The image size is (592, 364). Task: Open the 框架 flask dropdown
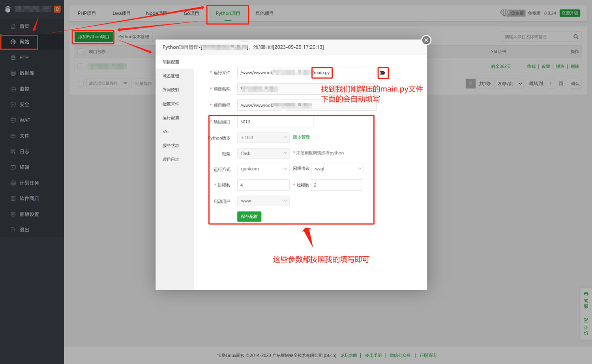tap(263, 153)
